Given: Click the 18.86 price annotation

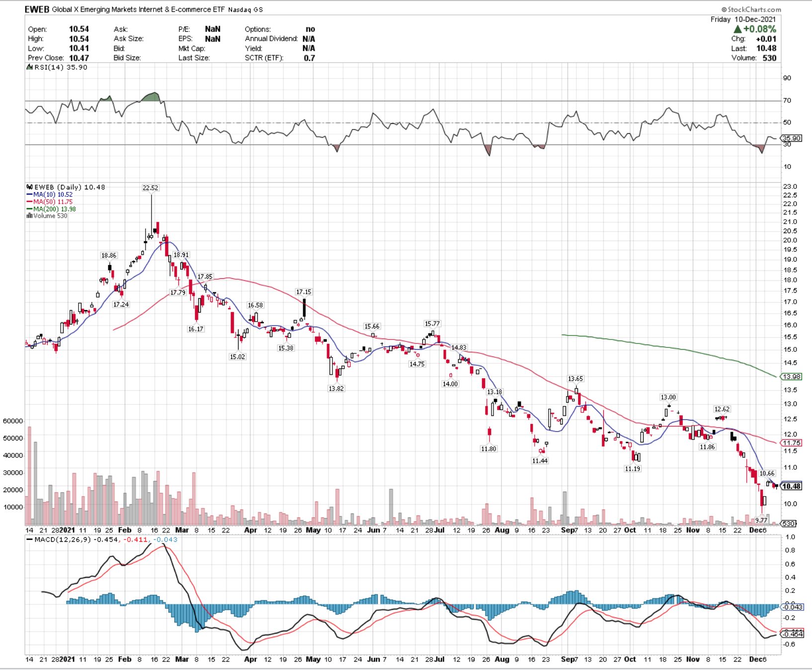Looking at the screenshot, I should click(109, 255).
